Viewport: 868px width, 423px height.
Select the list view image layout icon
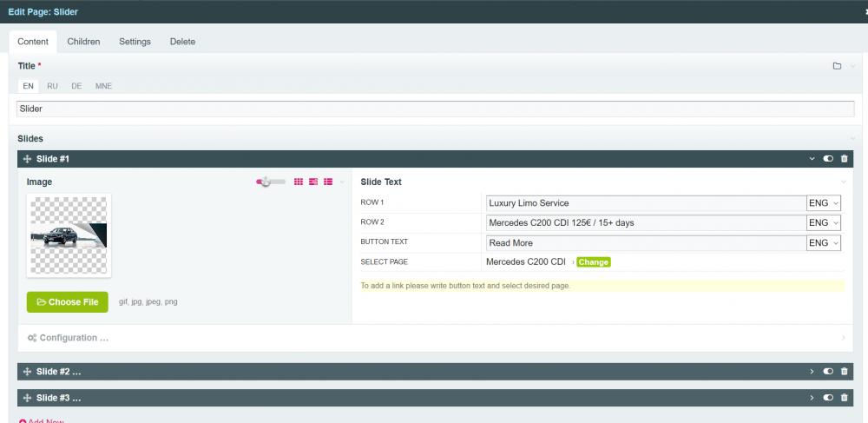328,182
